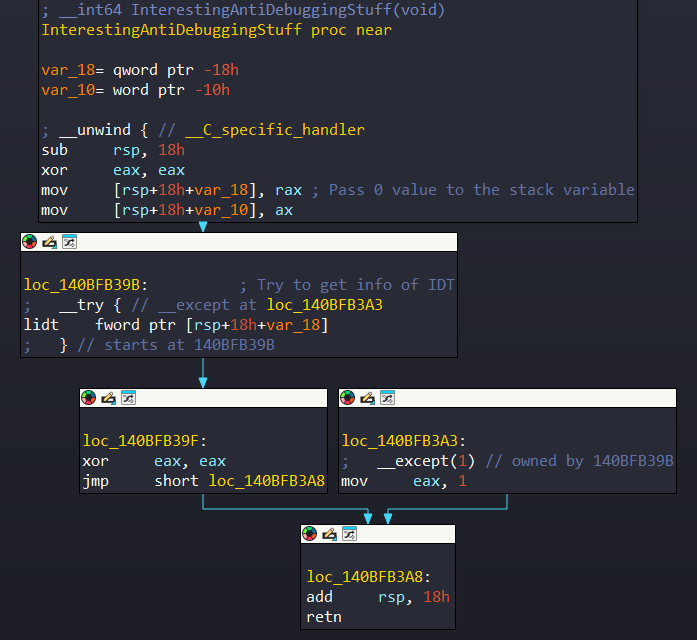
Task: Click loc_140BFB3A3 reference in __try comment
Action: (x=324, y=304)
